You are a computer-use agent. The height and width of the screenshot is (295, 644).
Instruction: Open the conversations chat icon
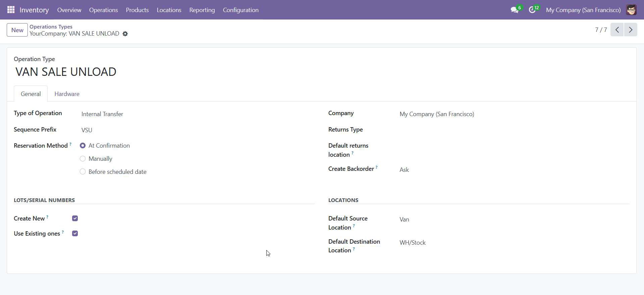pos(514,10)
